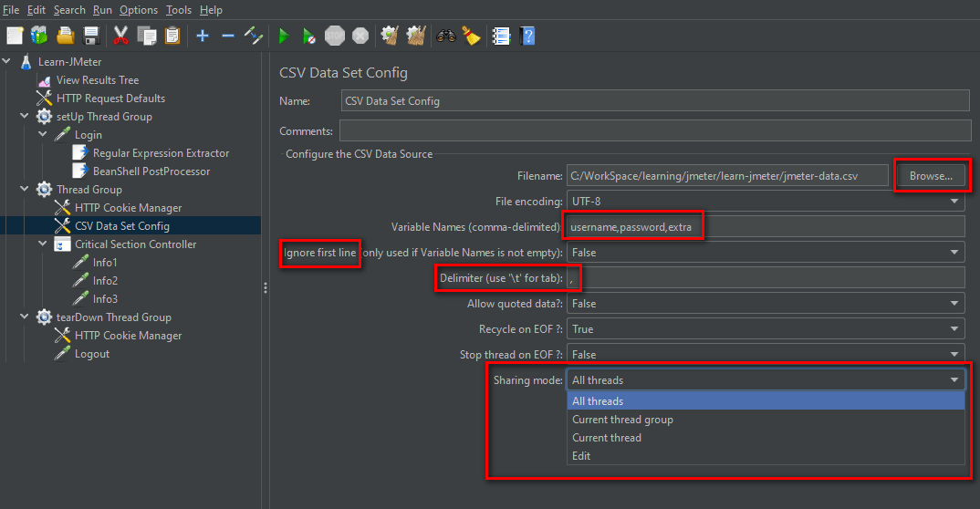Click the Save floppy disk icon

click(x=91, y=36)
